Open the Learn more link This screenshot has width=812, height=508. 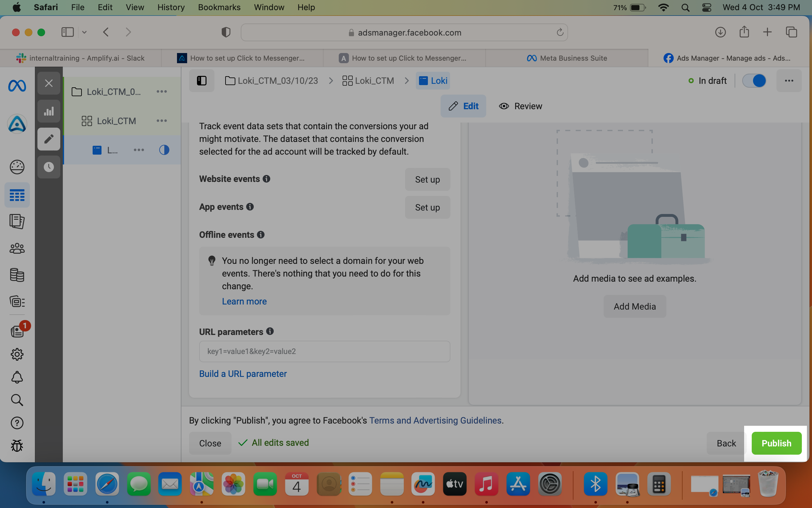244,301
